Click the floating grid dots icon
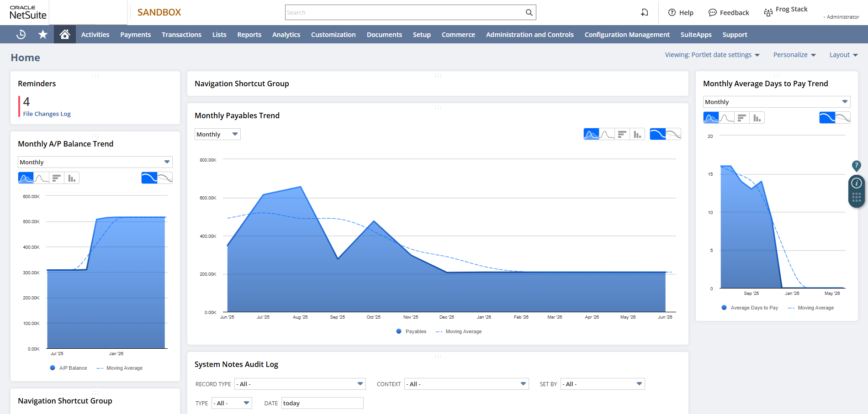The width and height of the screenshot is (868, 414). pyautogui.click(x=857, y=197)
